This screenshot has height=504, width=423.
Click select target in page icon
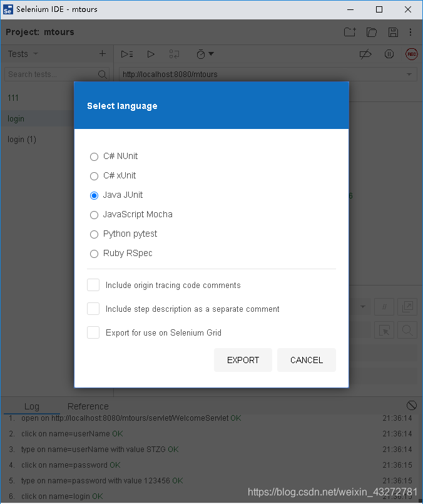click(x=384, y=330)
